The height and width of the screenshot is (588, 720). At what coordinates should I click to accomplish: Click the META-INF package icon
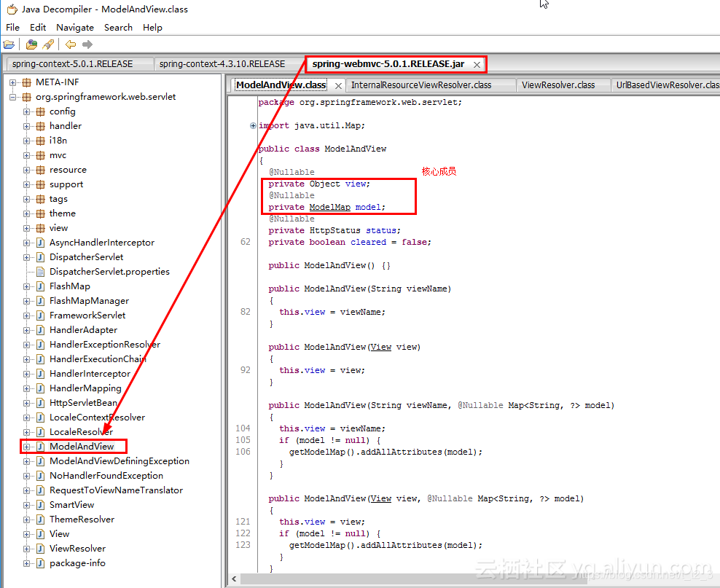[27, 82]
